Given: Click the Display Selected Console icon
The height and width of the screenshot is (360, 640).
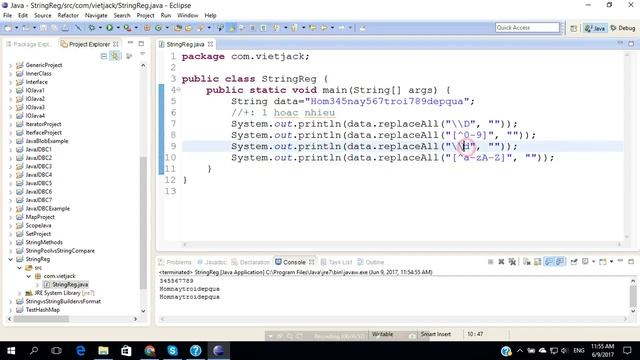Looking at the screenshot, I should click(x=585, y=262).
